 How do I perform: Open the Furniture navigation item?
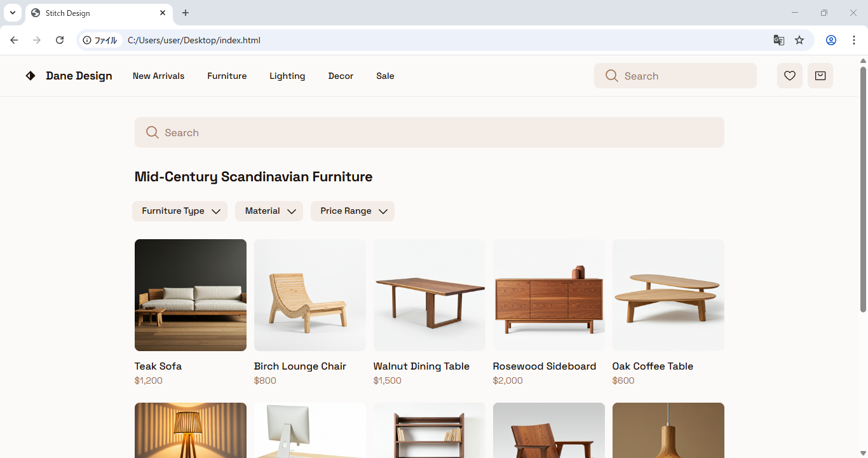[x=227, y=76]
